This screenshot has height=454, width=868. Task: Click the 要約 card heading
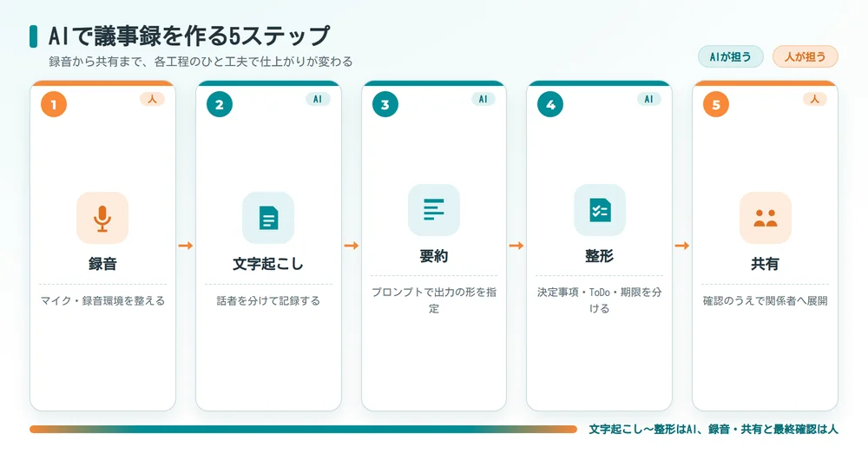pos(434,256)
